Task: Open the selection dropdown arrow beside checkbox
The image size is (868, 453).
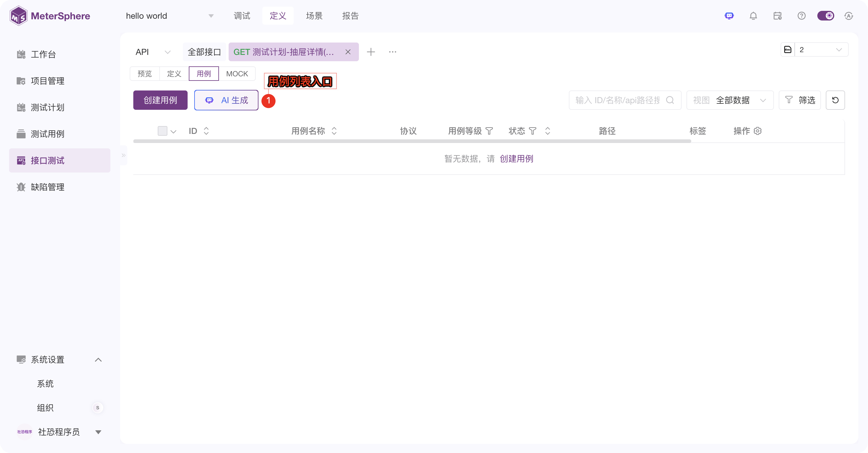Action: click(173, 131)
